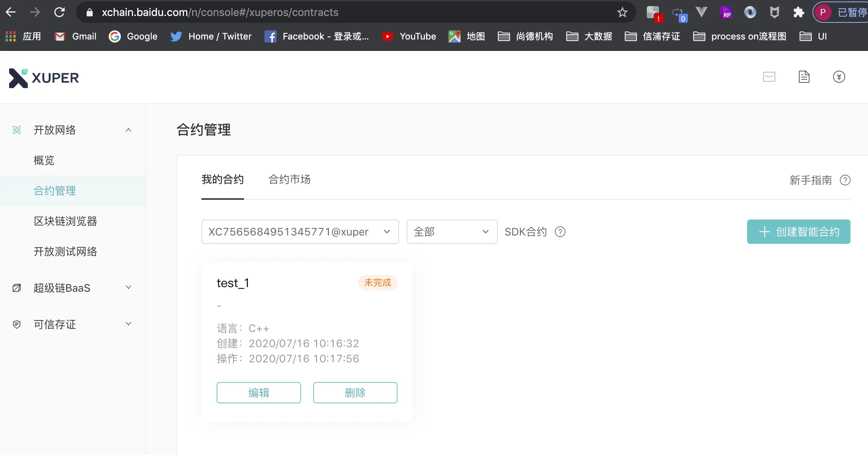Screen dimensions: 868x455
Task: Open the mail message icon in header
Action: coord(769,77)
